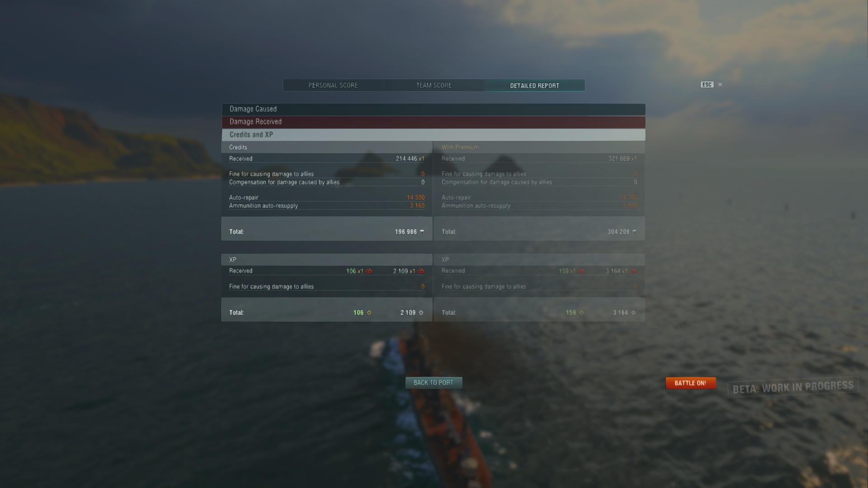This screenshot has height=488, width=868.
Task: Click the premium star beside total 159
Action: point(581,313)
